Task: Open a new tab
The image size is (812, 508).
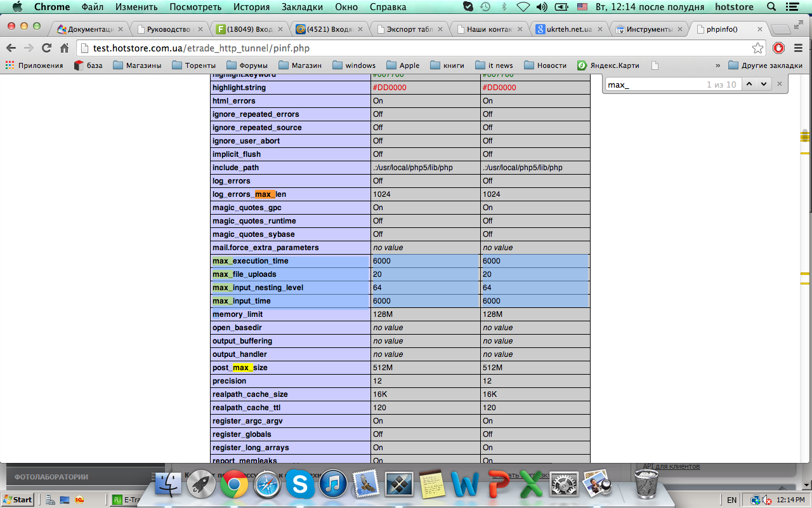Action: (782, 29)
